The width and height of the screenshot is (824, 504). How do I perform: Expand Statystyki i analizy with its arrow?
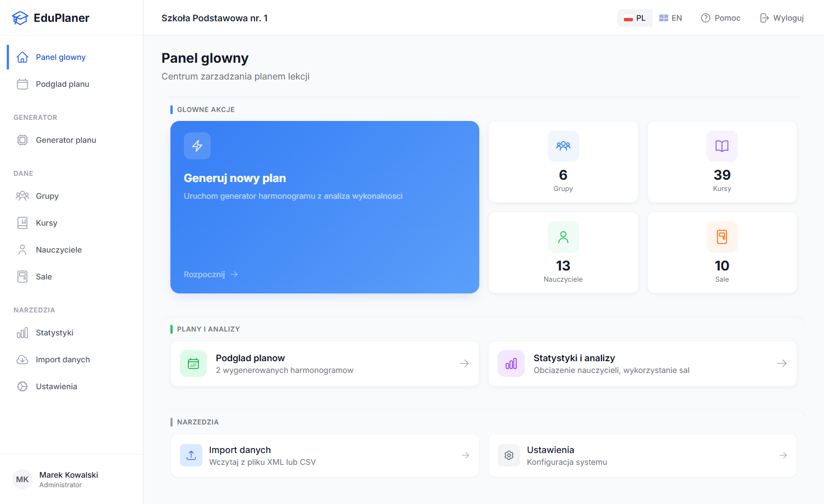tap(782, 363)
